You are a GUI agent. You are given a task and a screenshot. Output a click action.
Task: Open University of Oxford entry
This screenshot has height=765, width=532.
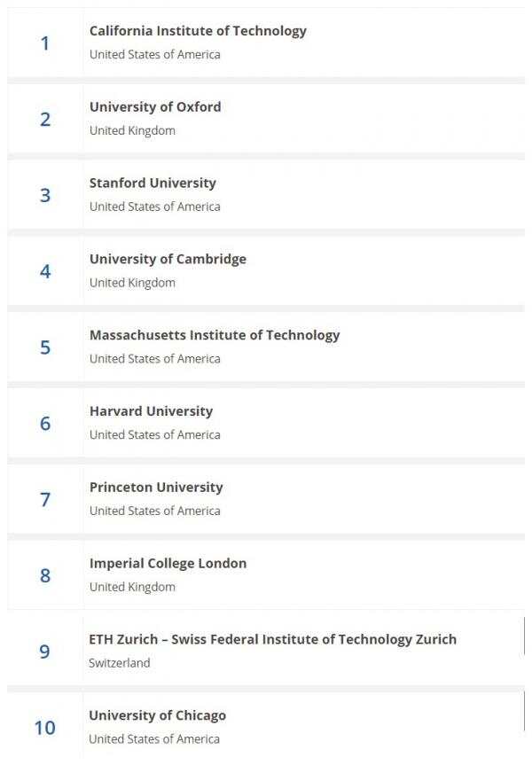(155, 107)
